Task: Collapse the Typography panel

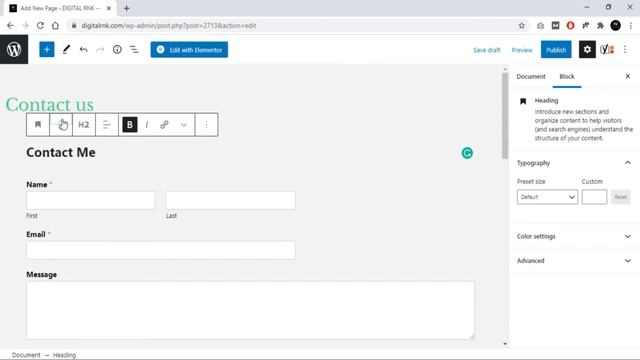Action: [574, 163]
